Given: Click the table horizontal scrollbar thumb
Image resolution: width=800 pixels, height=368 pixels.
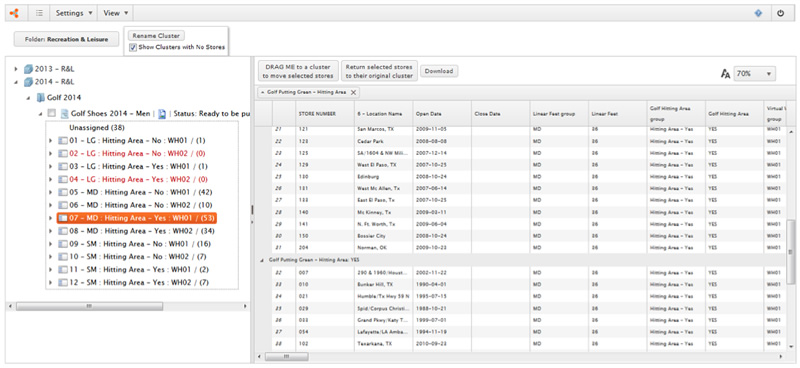Looking at the screenshot, I should tap(286, 356).
